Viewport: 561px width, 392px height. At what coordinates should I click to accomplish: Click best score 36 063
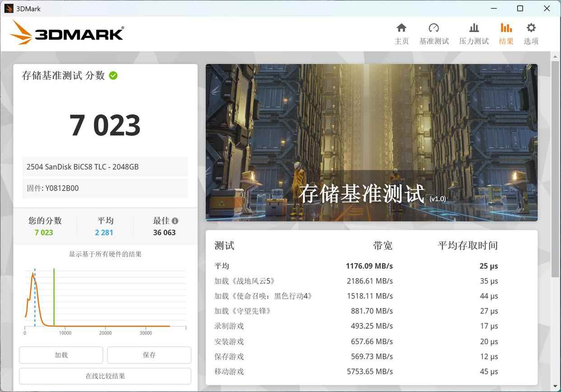point(164,233)
